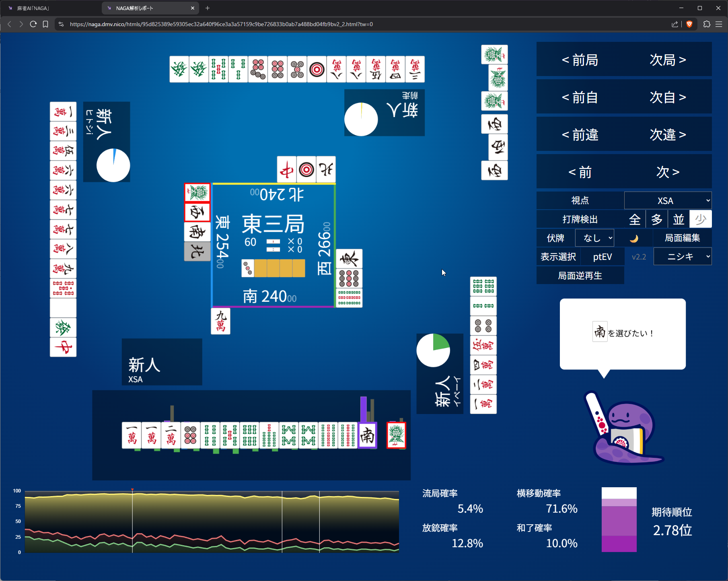Viewport: 728px width, 581px height.
Task: Click the win-rate timeline graph
Action: [212, 521]
